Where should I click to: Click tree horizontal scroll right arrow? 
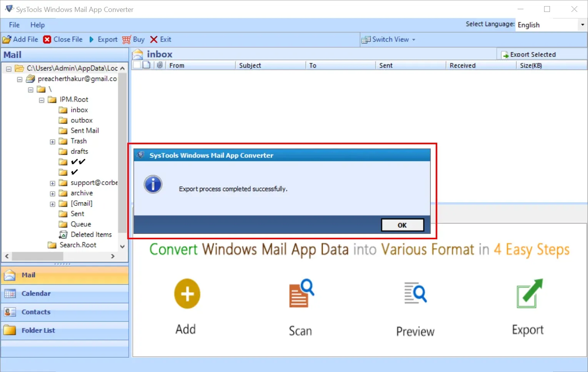tap(113, 256)
